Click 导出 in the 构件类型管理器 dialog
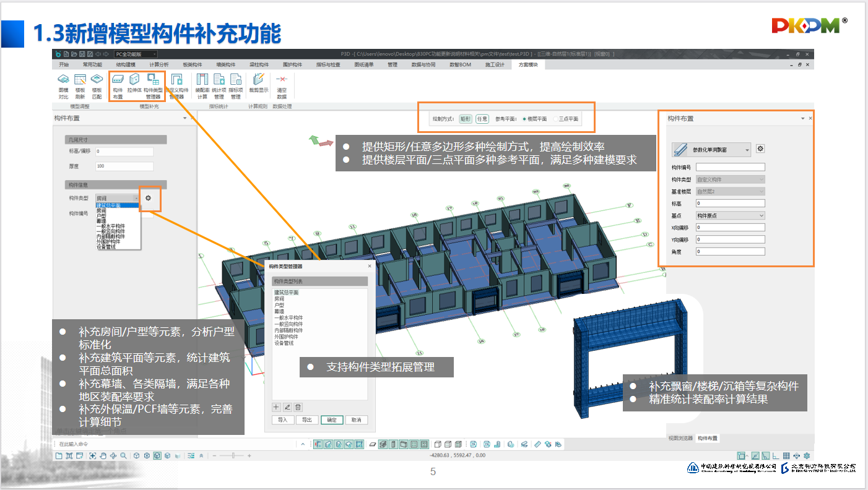The width and height of the screenshot is (868, 490). (307, 420)
